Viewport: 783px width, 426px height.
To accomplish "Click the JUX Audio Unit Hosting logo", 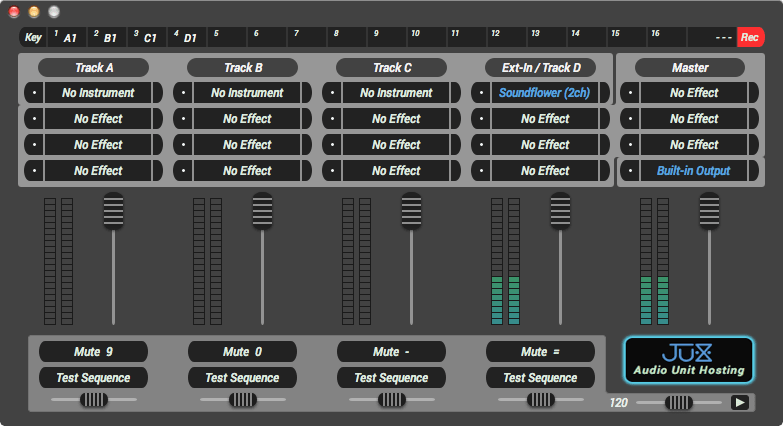I will 689,360.
